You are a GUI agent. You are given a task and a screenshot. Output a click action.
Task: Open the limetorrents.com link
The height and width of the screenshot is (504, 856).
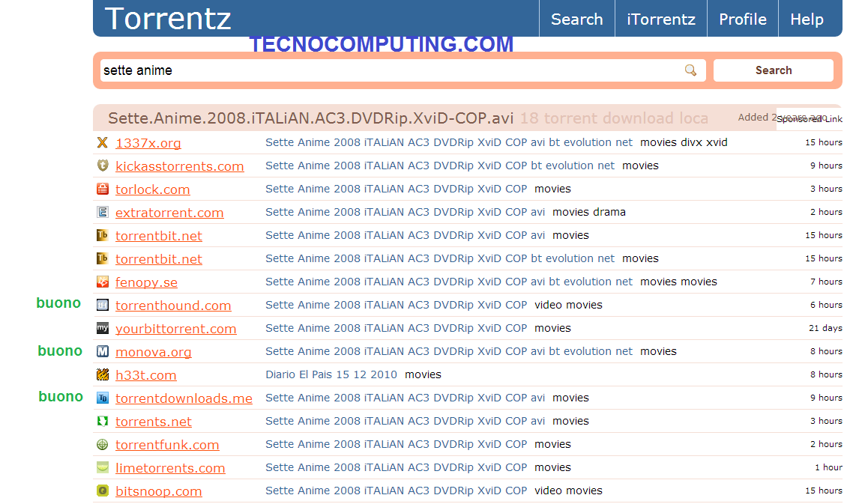pos(170,468)
